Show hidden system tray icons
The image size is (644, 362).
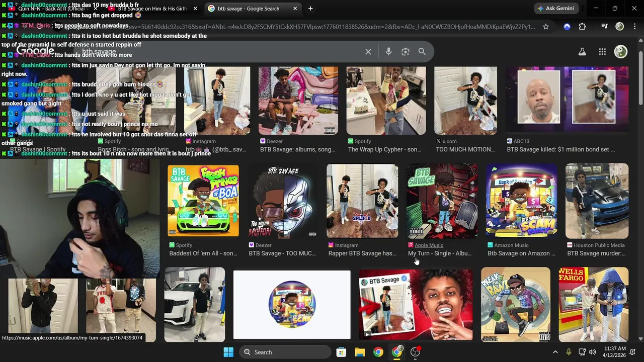[555, 352]
